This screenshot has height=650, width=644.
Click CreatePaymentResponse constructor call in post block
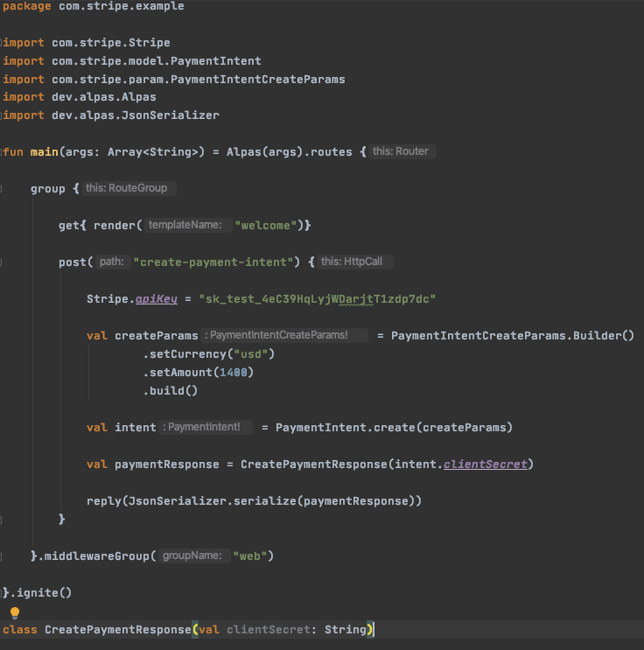(x=314, y=464)
